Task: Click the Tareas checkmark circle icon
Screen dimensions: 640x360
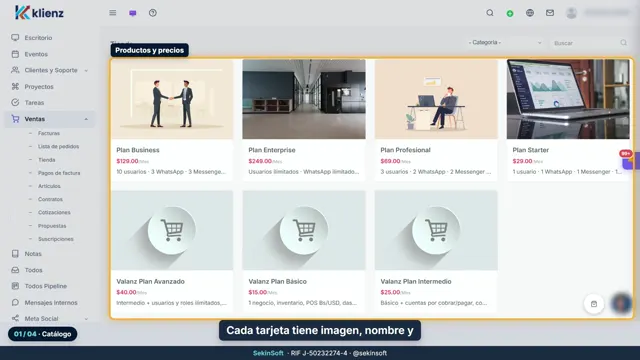Action: click(15, 102)
